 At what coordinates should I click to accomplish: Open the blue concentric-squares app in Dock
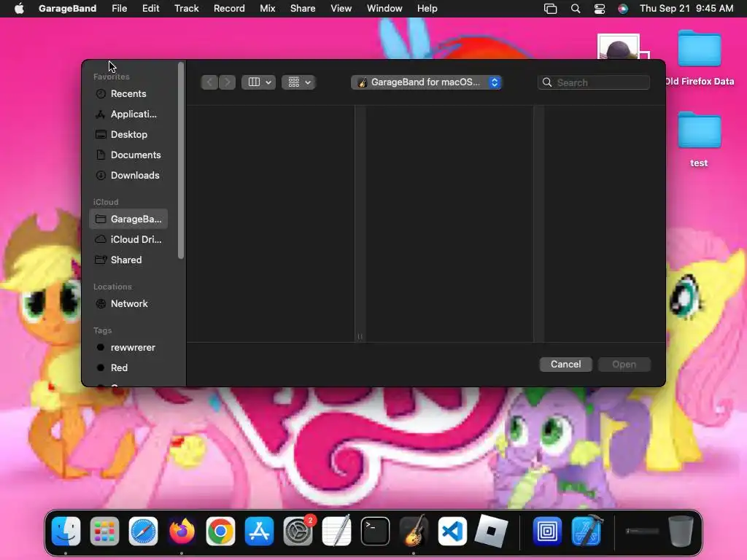[x=547, y=531]
